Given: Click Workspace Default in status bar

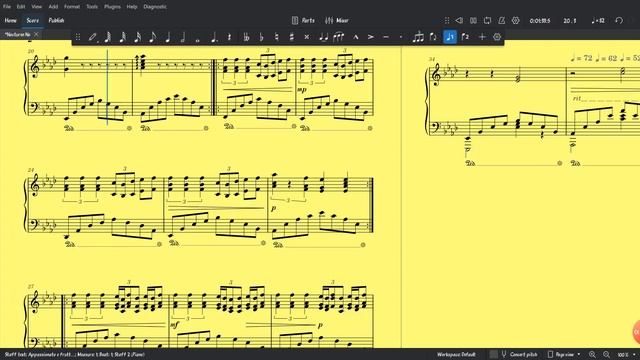Looking at the screenshot, I should click(x=456, y=355).
